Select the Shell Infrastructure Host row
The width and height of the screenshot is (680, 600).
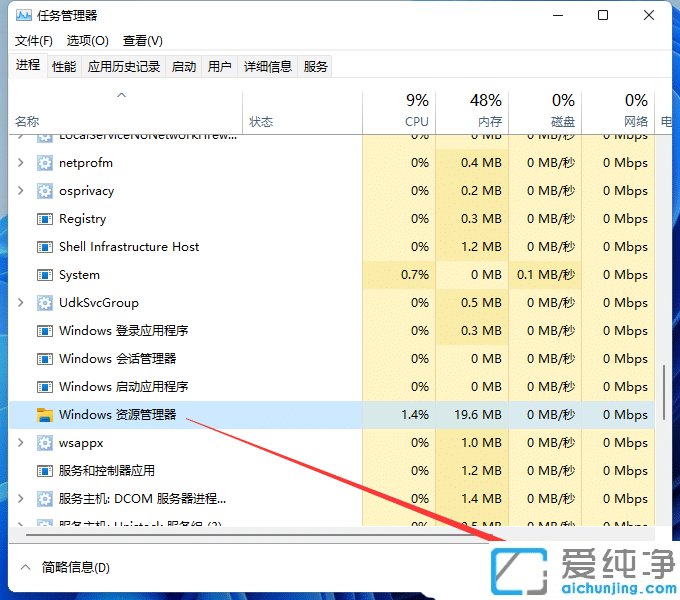click(331, 247)
